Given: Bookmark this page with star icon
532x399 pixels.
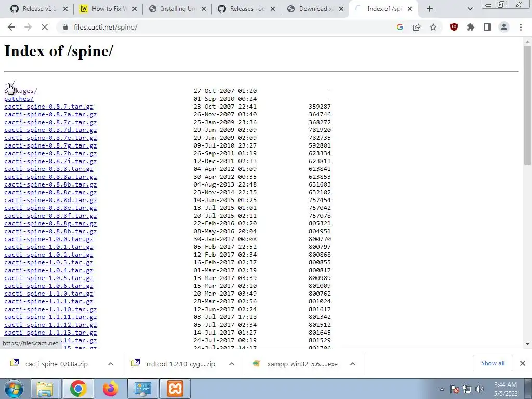Looking at the screenshot, I should pos(433,27).
